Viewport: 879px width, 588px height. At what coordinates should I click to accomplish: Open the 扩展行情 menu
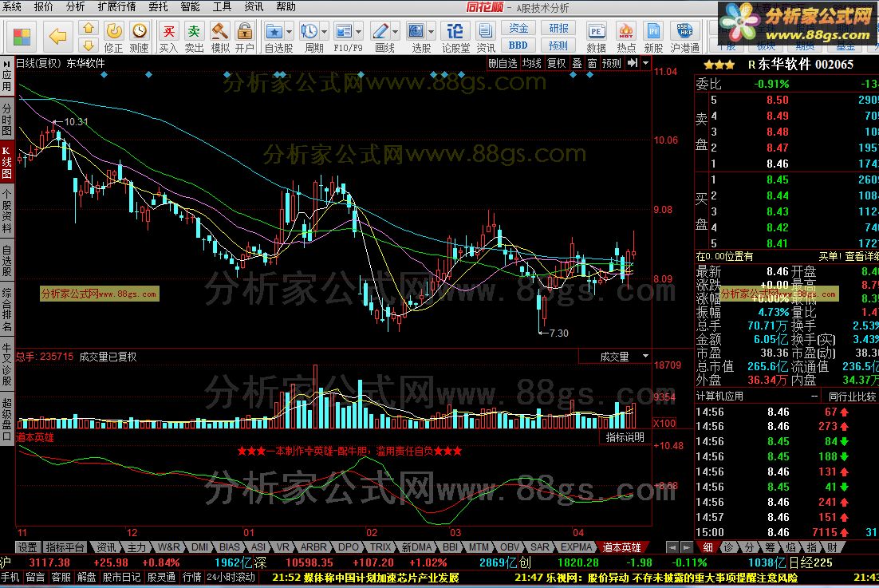[116, 6]
